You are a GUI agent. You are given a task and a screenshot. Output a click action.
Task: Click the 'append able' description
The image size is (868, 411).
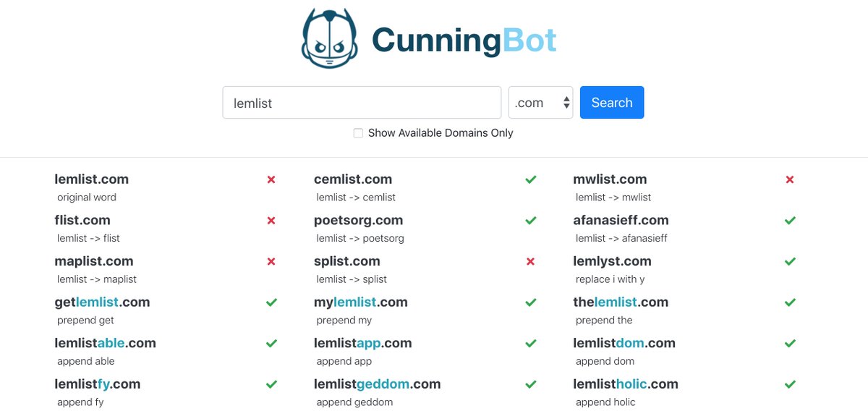point(86,361)
